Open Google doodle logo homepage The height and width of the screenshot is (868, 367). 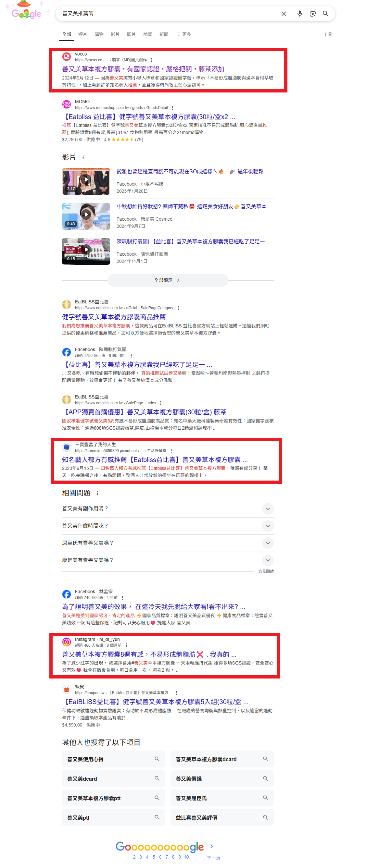26,11
